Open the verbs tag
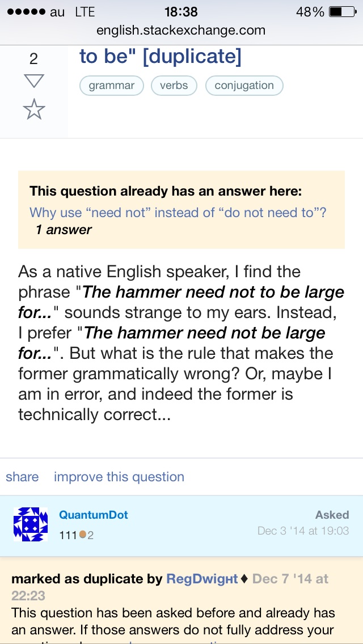This screenshot has width=363, height=644. [174, 86]
